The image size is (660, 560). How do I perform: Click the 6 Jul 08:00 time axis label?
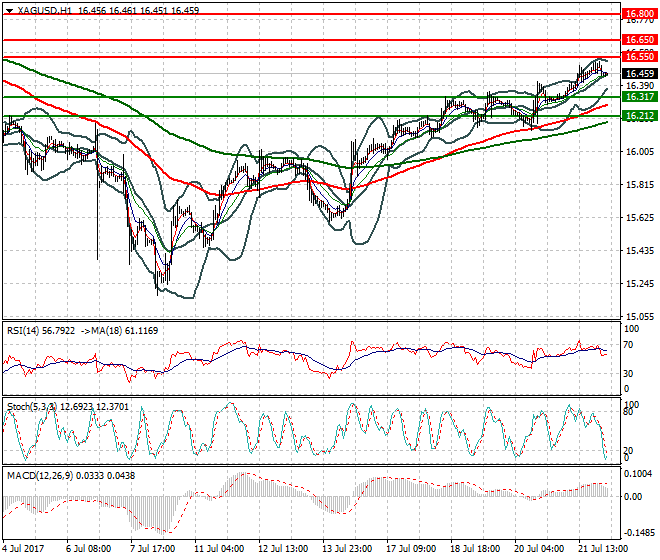(88, 549)
